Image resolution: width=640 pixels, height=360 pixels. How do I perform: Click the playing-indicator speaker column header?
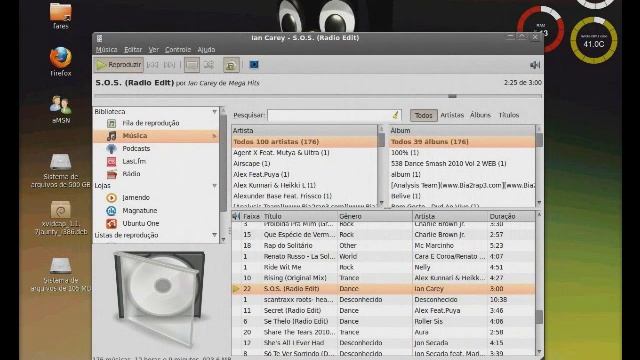tap(236, 216)
